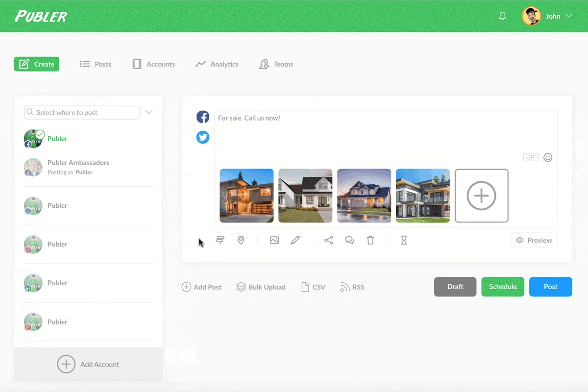Click the green Schedule button
This screenshot has height=392, width=588.
[503, 287]
